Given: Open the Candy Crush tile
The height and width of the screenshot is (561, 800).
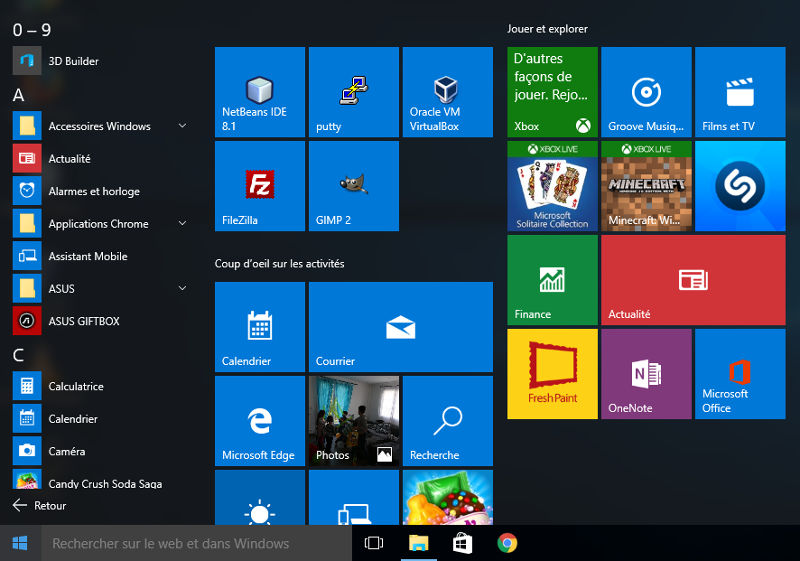Looking at the screenshot, I should point(447,497).
